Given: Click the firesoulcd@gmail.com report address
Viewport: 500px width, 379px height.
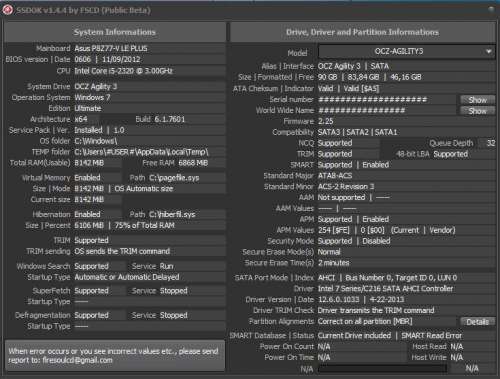Looking at the screenshot, I should coord(78,360).
